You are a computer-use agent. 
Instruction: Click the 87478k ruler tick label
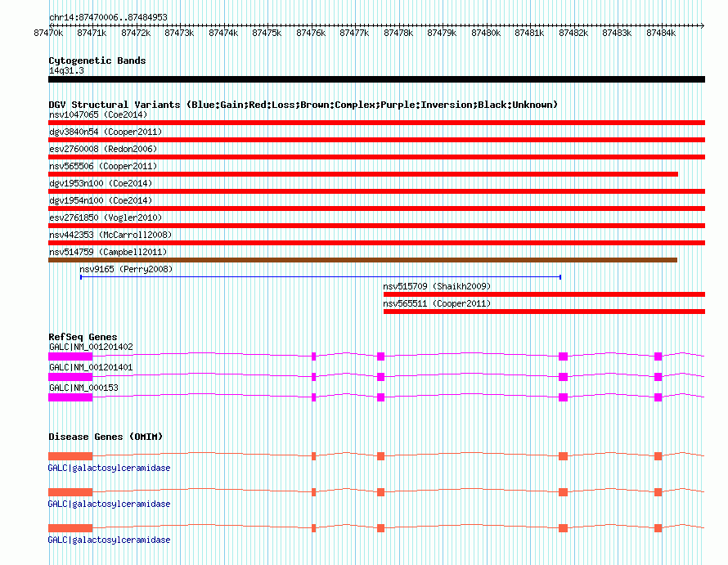point(398,33)
